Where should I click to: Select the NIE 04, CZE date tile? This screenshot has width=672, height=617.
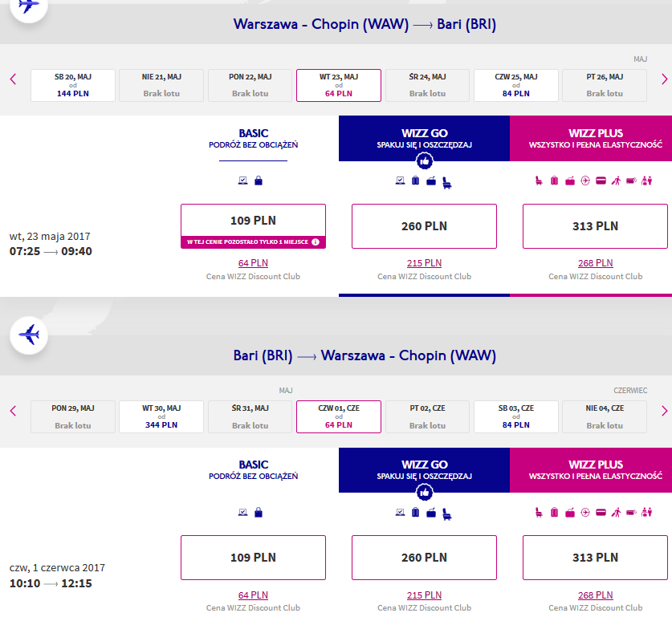click(x=605, y=416)
